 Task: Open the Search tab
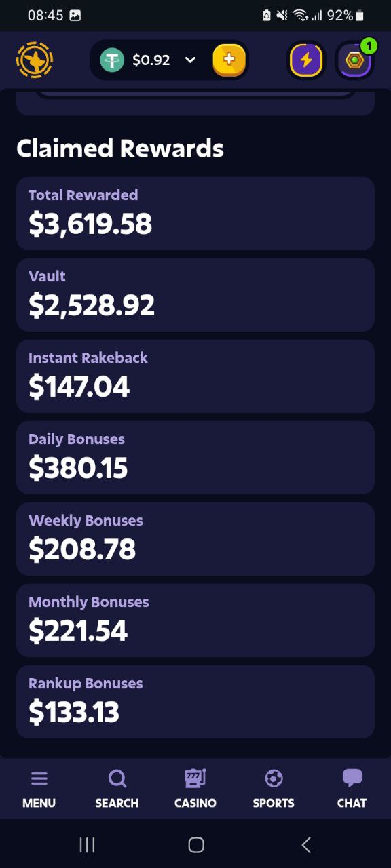pyautogui.click(x=117, y=789)
